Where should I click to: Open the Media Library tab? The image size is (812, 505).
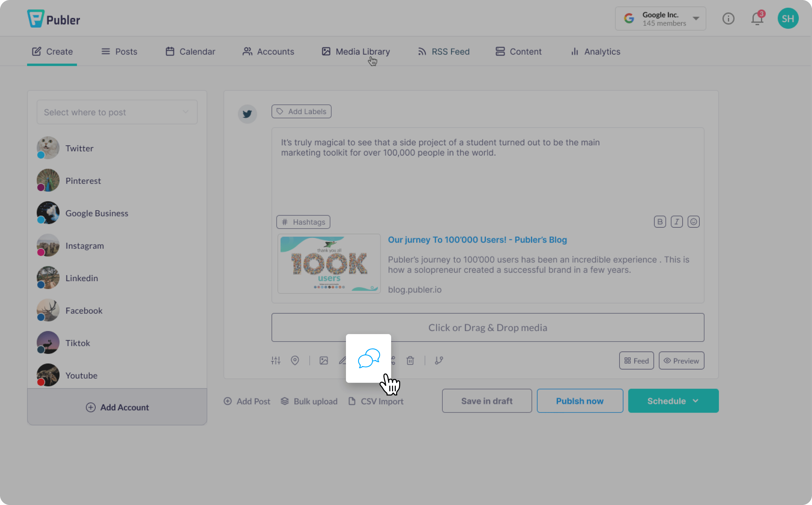coord(356,51)
